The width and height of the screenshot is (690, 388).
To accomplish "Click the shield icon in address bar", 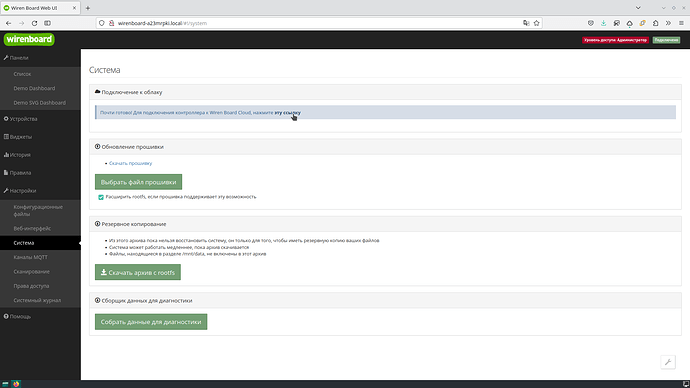I will (x=102, y=23).
